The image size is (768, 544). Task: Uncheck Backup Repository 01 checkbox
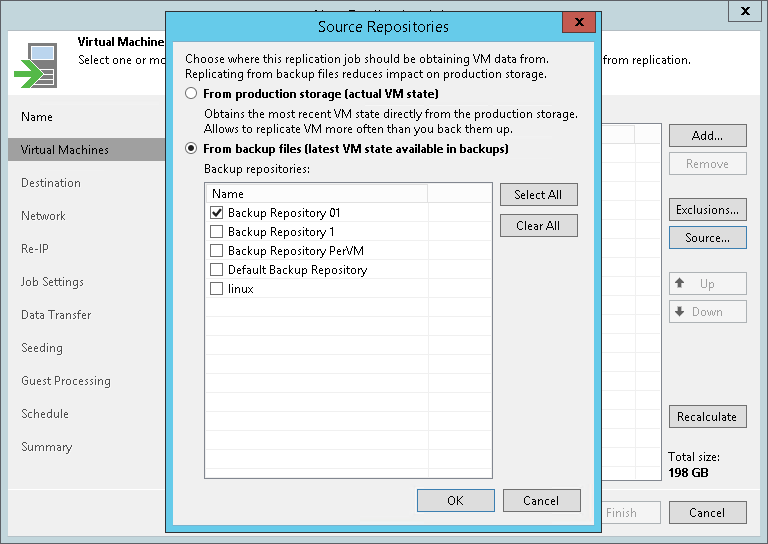tap(216, 213)
